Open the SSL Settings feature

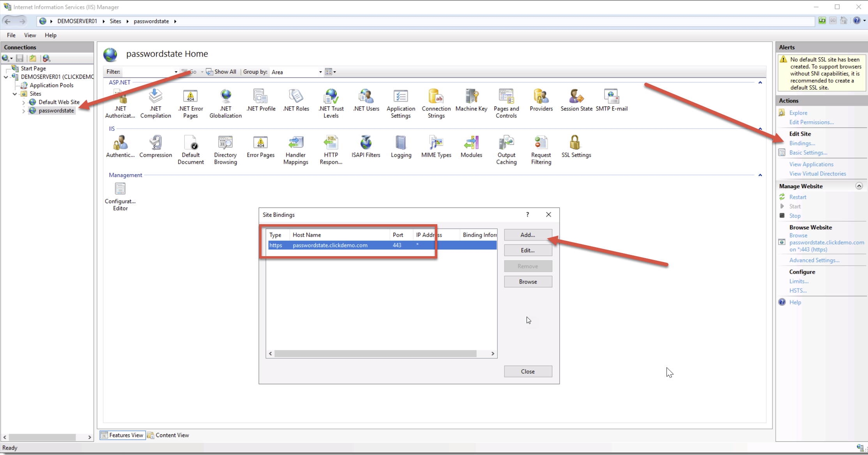click(x=576, y=147)
